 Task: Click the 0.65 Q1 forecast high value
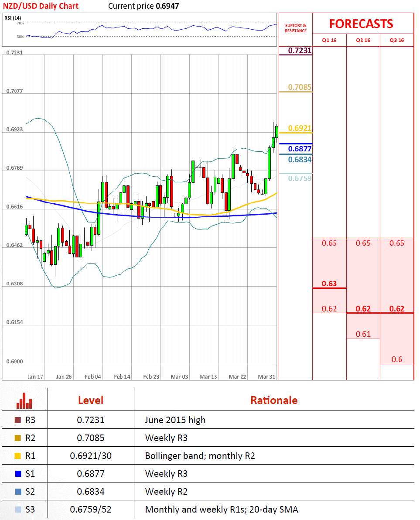[x=329, y=243]
